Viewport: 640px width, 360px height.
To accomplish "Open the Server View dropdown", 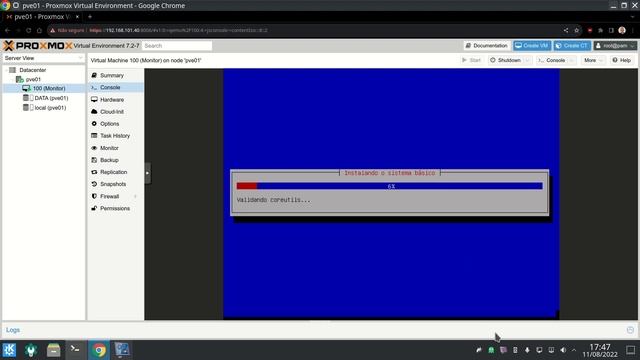I will (x=43, y=58).
